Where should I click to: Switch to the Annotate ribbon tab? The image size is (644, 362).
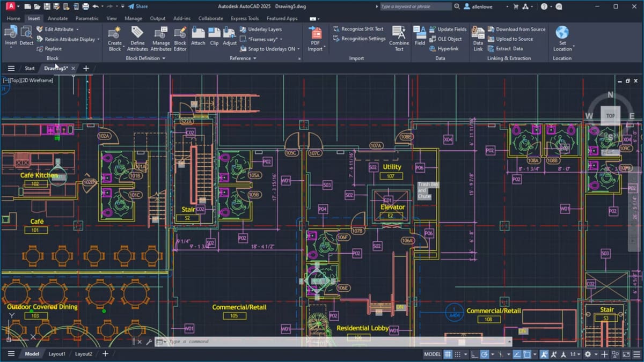tap(57, 18)
